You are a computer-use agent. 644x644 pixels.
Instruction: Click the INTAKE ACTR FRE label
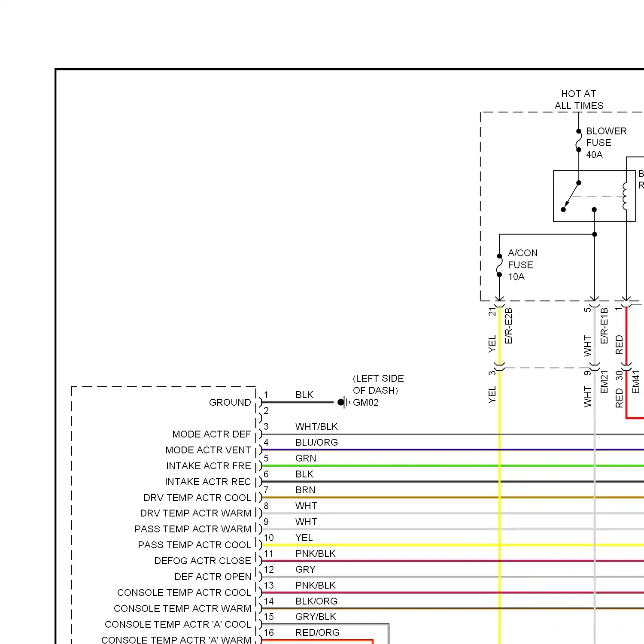coord(208,466)
